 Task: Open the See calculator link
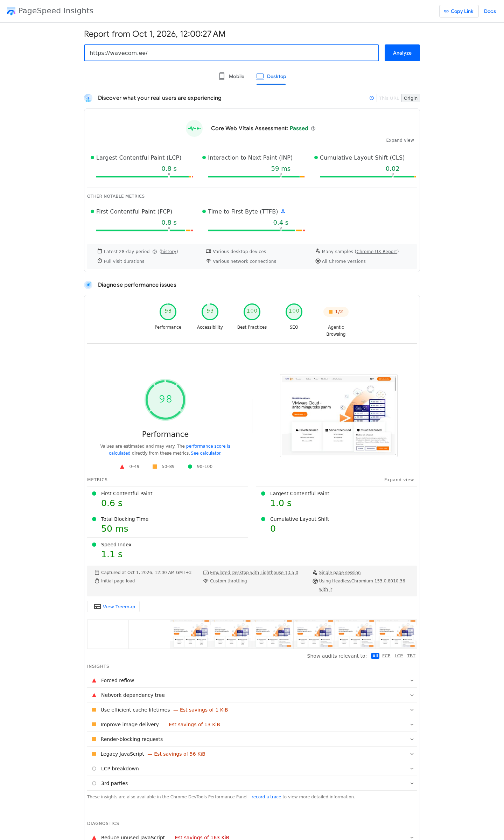coord(206,453)
